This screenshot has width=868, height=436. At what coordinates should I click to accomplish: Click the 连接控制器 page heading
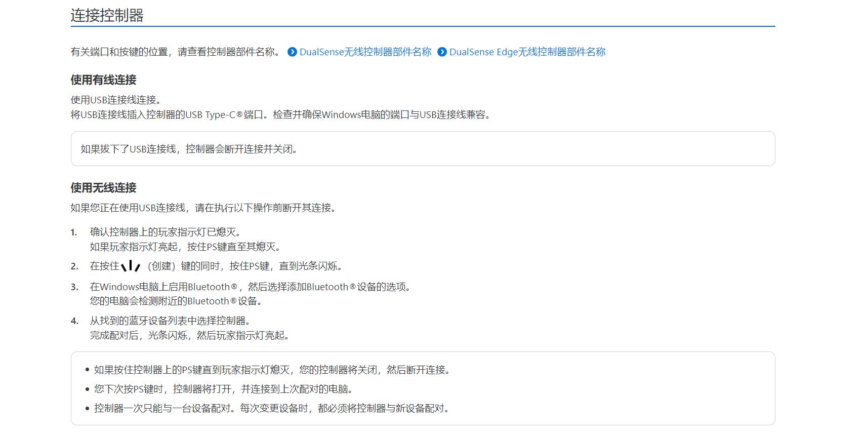(107, 15)
